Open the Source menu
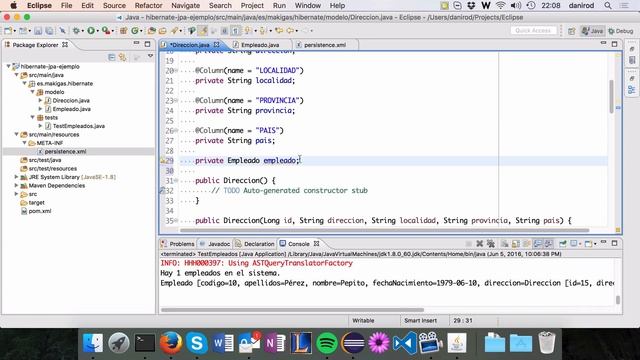This screenshot has width=640, height=360. pos(114,6)
